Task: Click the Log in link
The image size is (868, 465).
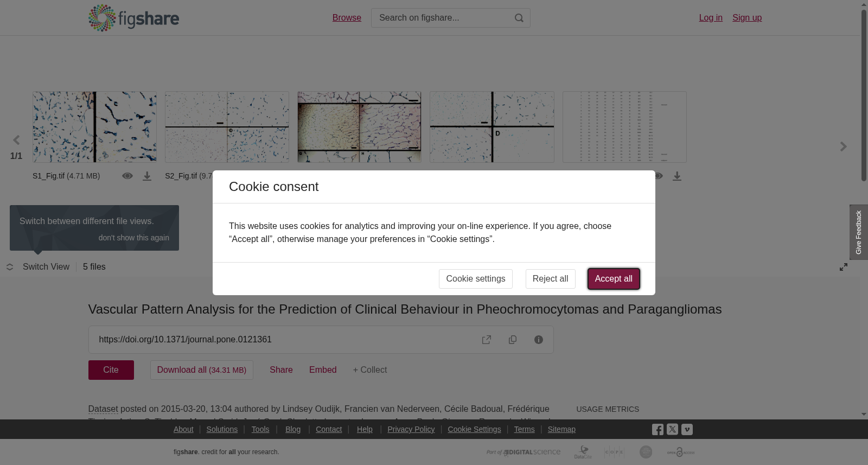Action: coord(711,18)
